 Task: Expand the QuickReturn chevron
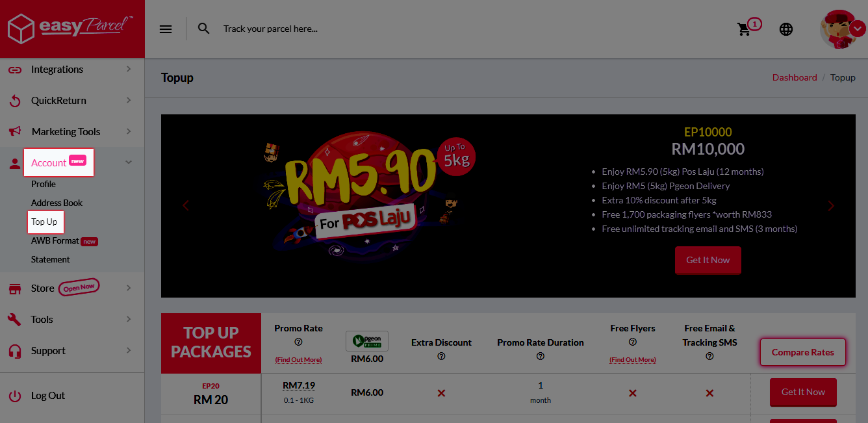(x=129, y=100)
